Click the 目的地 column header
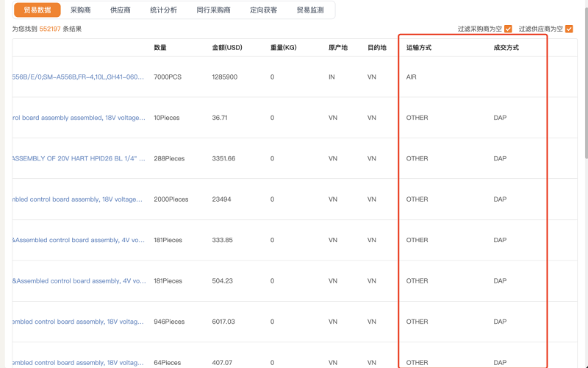Image resolution: width=588 pixels, height=368 pixels. pos(377,48)
